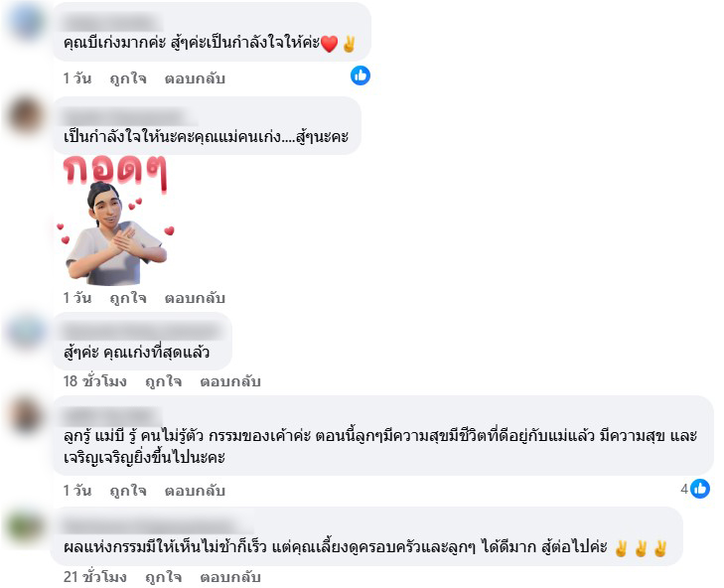Click ถูกใจ below the hug sticker comment

128,298
